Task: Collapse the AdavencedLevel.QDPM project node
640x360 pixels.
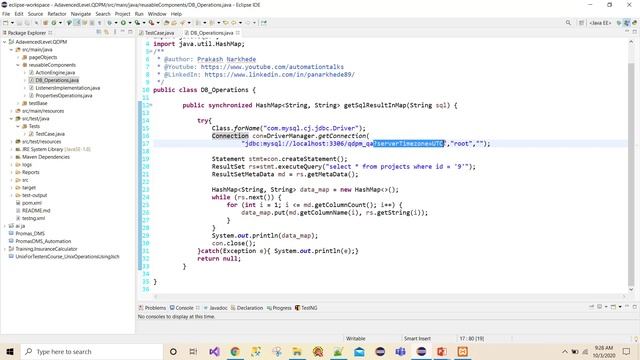Action: (x=4, y=42)
